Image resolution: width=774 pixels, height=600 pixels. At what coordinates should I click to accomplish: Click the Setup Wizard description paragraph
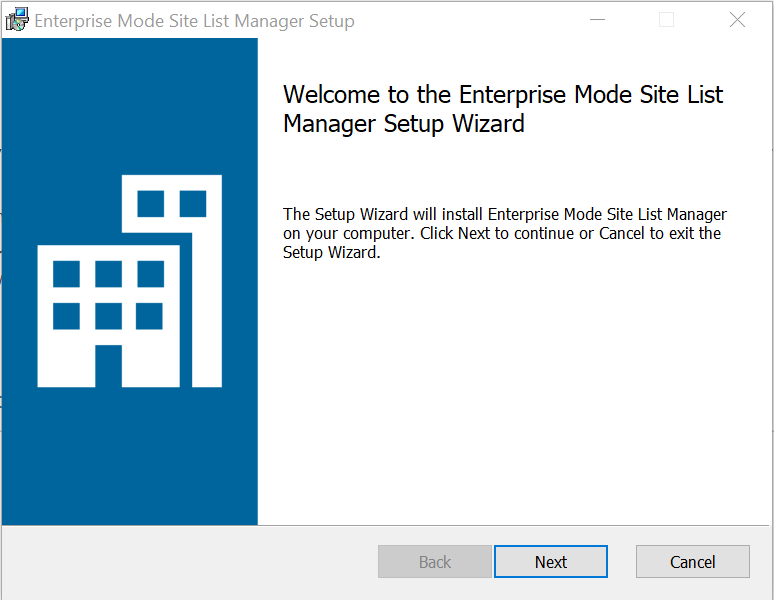504,233
